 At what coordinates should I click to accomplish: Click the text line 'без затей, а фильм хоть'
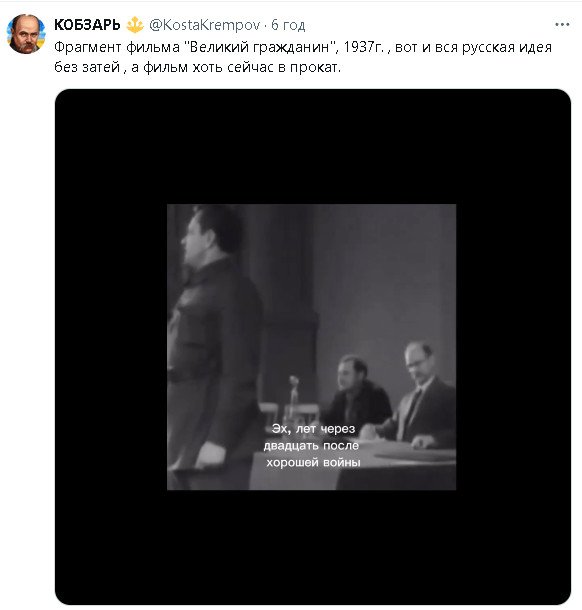[138, 67]
